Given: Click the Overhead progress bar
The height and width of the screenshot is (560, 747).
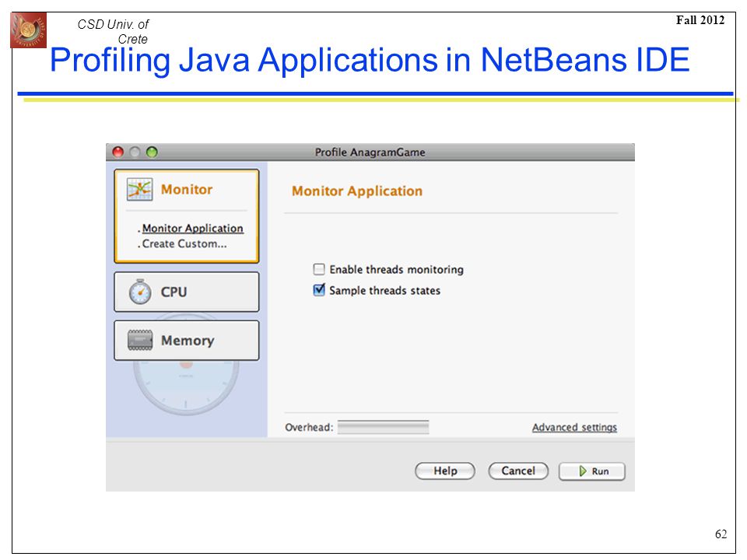Looking at the screenshot, I should 384,427.
